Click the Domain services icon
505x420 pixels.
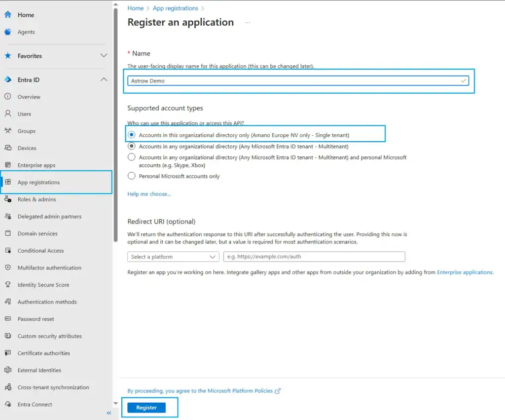coord(8,233)
